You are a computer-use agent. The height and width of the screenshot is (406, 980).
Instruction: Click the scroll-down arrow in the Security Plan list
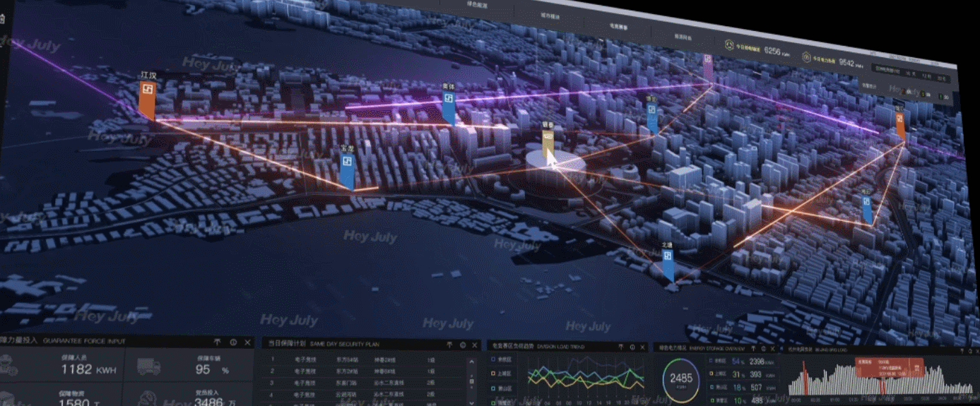[471, 403]
